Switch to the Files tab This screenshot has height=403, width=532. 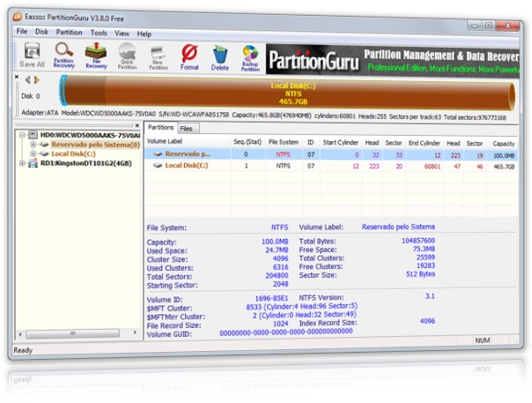coord(187,129)
